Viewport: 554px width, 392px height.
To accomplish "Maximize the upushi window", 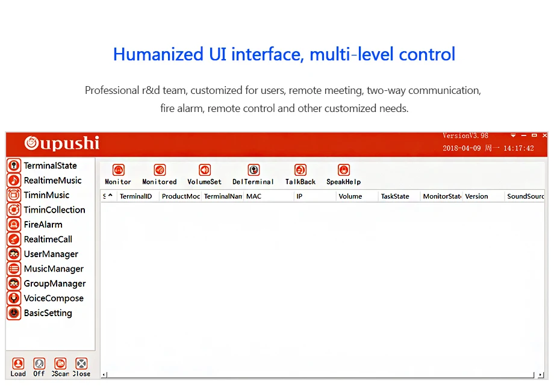I will [534, 135].
